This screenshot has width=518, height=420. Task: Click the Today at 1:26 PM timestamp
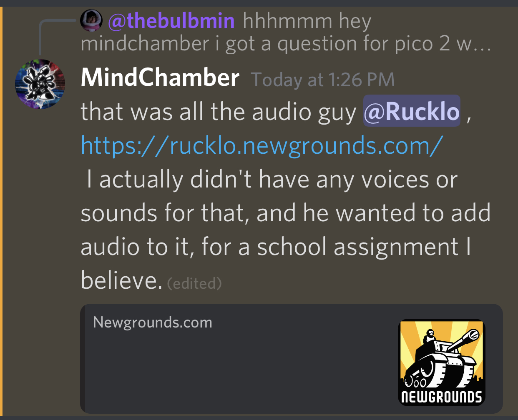pyautogui.click(x=323, y=80)
